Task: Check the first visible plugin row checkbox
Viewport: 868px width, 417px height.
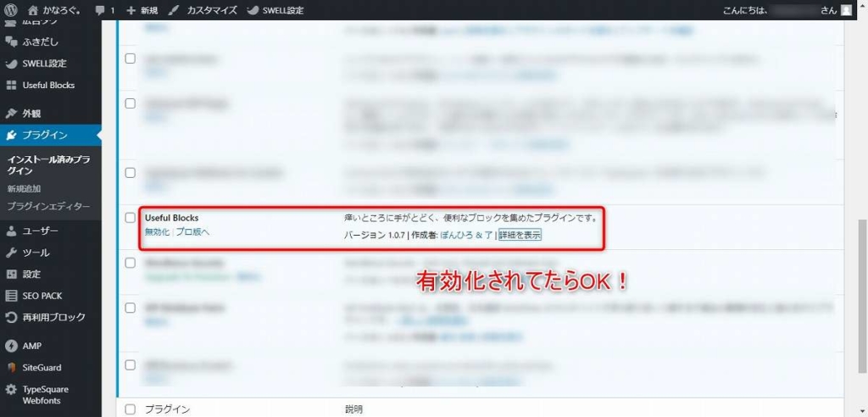Action: pyautogui.click(x=131, y=58)
